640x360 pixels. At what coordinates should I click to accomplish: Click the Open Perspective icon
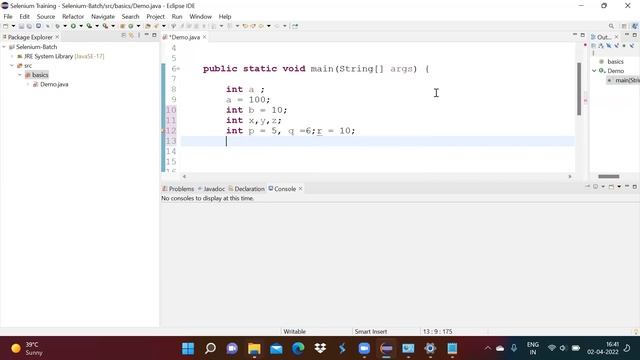click(x=624, y=26)
